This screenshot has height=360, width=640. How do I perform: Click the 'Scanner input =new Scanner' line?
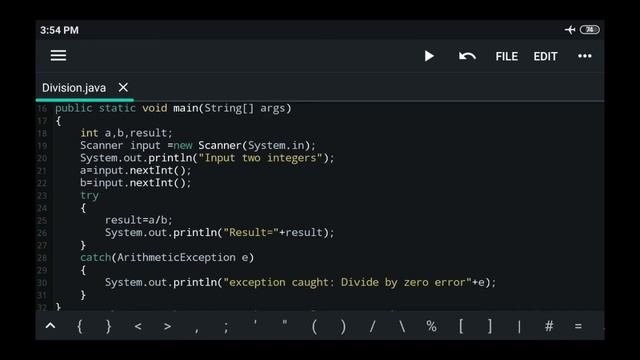(198, 146)
